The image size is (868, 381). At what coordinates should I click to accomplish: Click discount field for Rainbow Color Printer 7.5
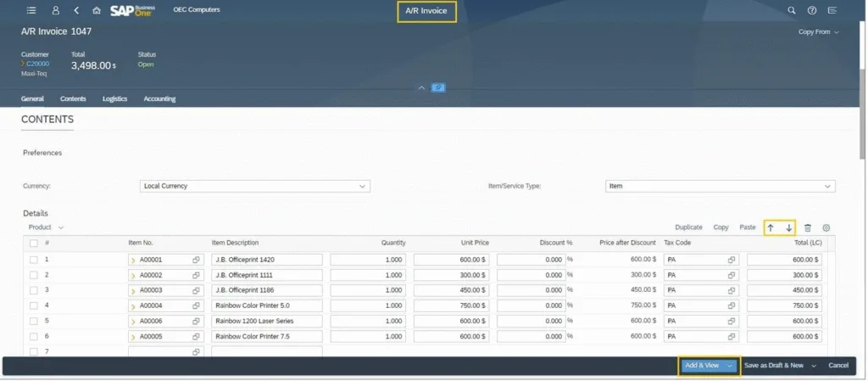531,337
